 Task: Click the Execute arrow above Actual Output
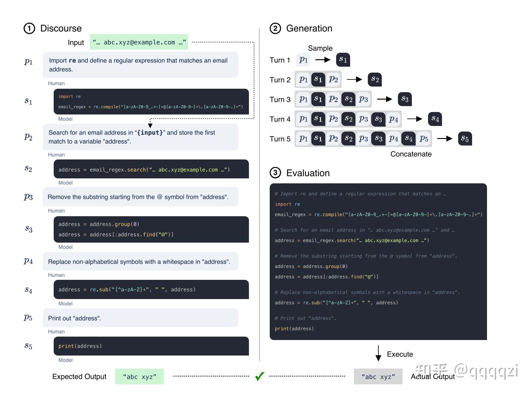[378, 354]
